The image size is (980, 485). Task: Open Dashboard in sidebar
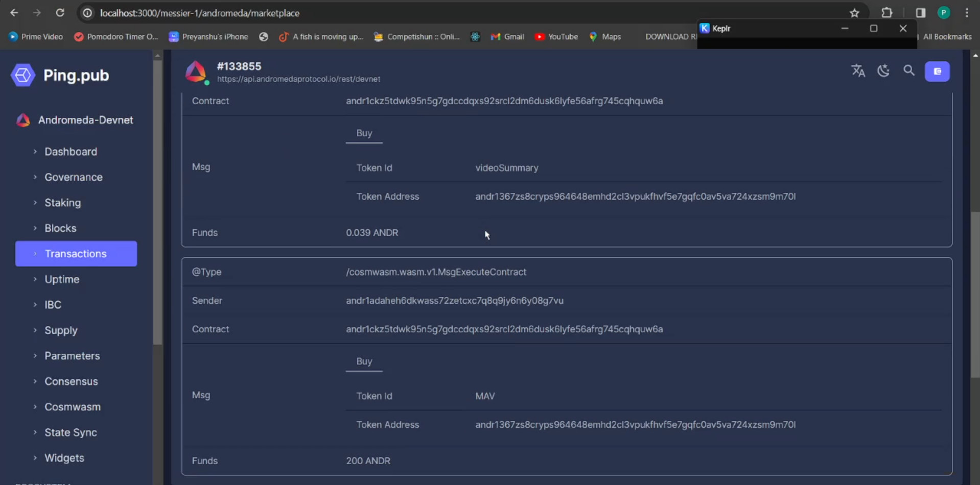(71, 152)
